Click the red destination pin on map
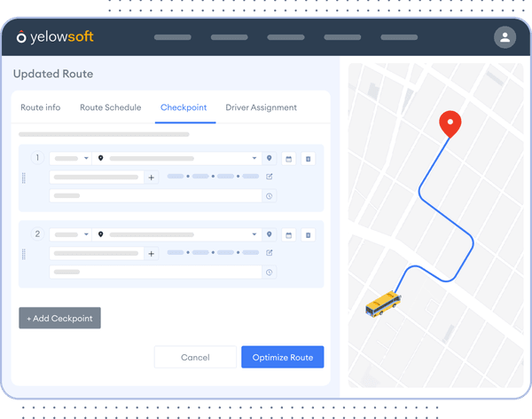 click(x=450, y=123)
